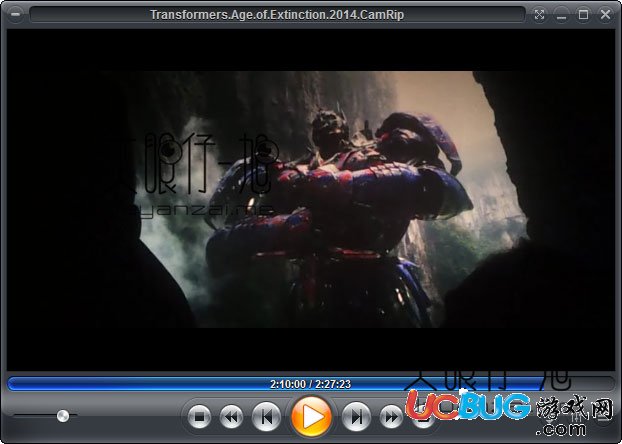Open the round menu button left of the title
622x444 pixels.
[15, 14]
